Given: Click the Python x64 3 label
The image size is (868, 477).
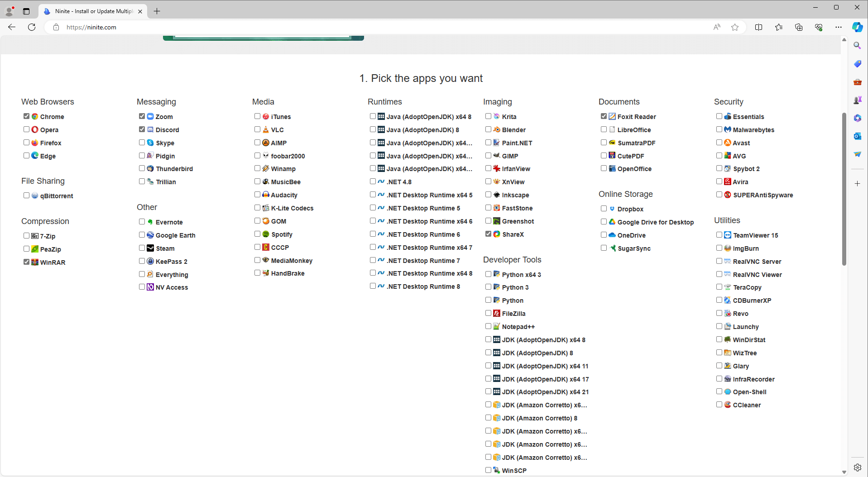Looking at the screenshot, I should (x=521, y=275).
